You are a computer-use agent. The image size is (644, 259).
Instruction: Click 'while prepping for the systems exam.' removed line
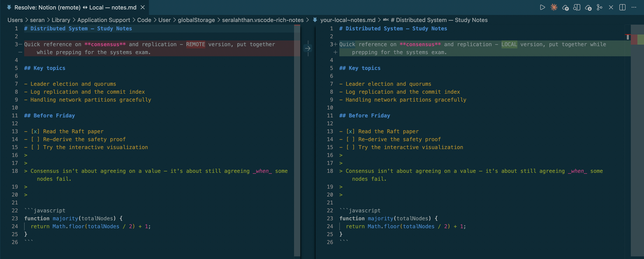(x=94, y=52)
